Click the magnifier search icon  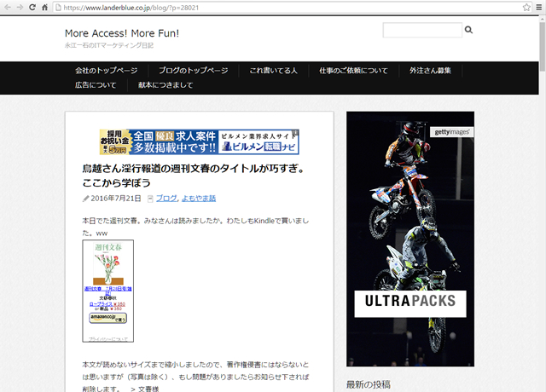click(x=468, y=31)
